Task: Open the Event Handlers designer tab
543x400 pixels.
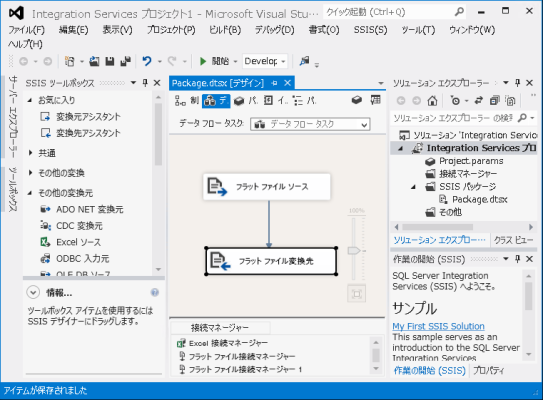Action: [276, 100]
